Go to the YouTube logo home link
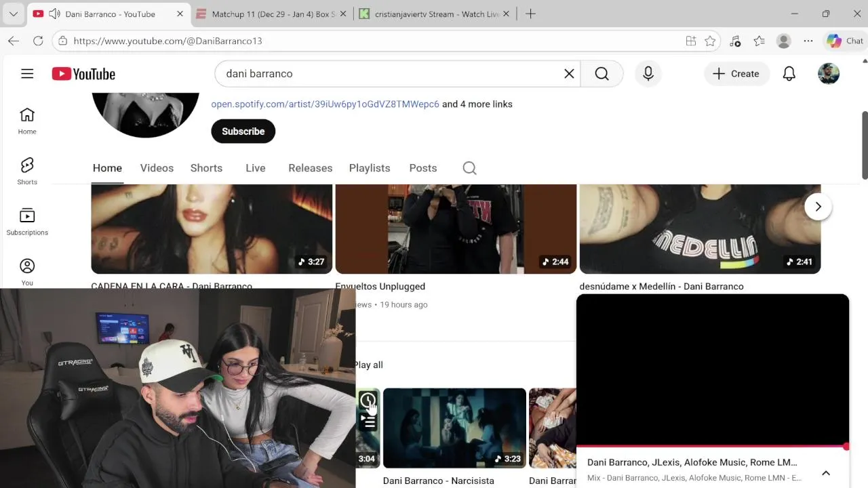 point(83,74)
